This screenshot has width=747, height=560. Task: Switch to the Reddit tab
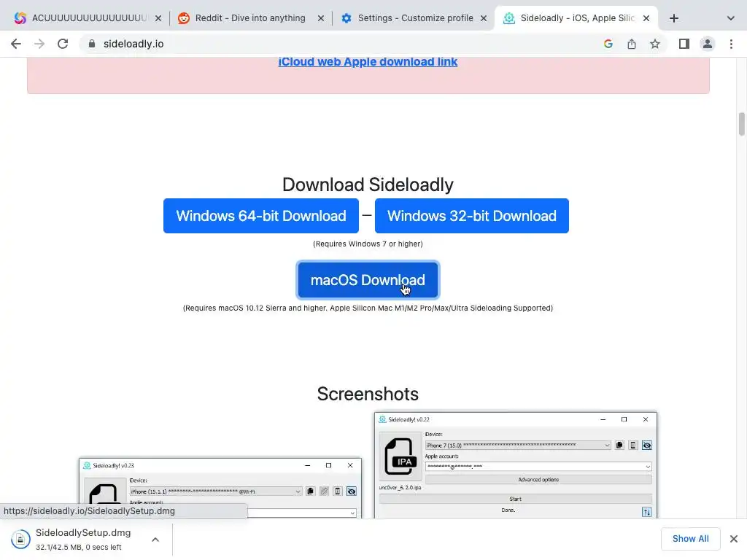tap(242, 18)
